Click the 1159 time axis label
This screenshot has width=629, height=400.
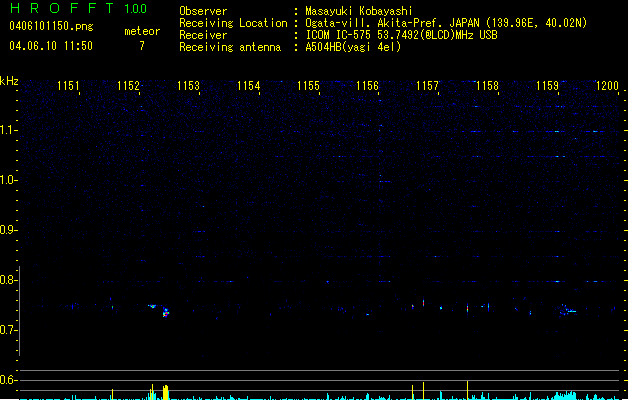(547, 86)
